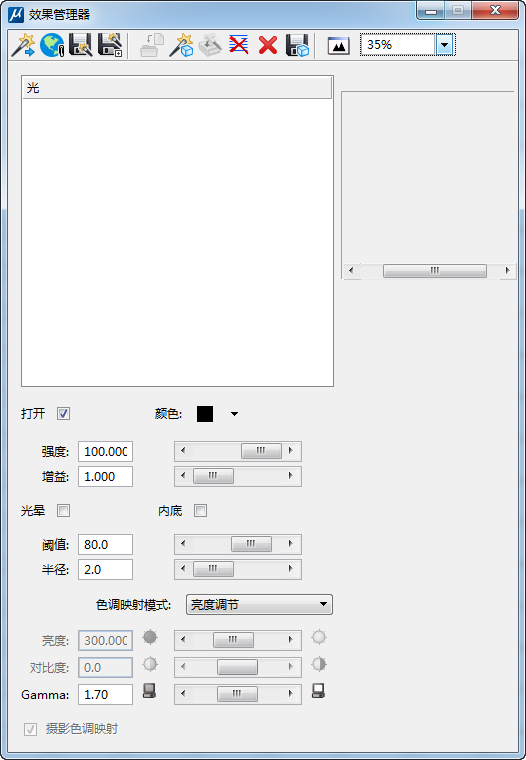Enable the 光晕 checkbox
This screenshot has width=526, height=760.
pos(64,510)
